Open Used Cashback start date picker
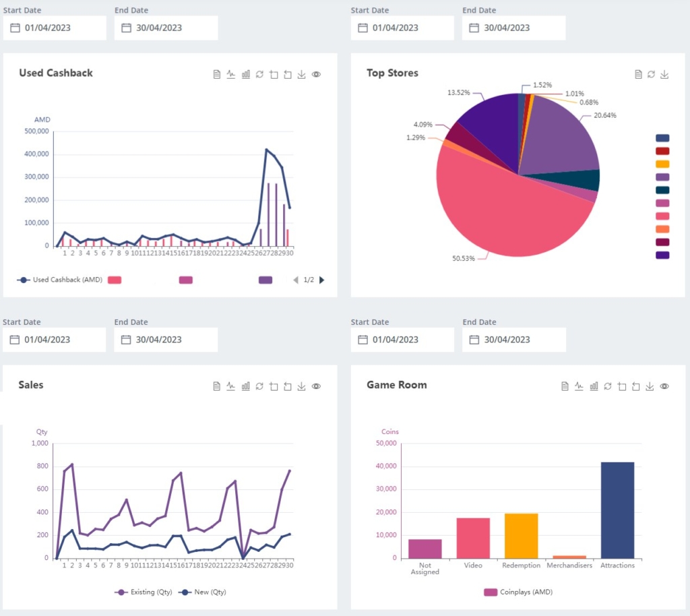The width and height of the screenshot is (690, 616). click(55, 28)
